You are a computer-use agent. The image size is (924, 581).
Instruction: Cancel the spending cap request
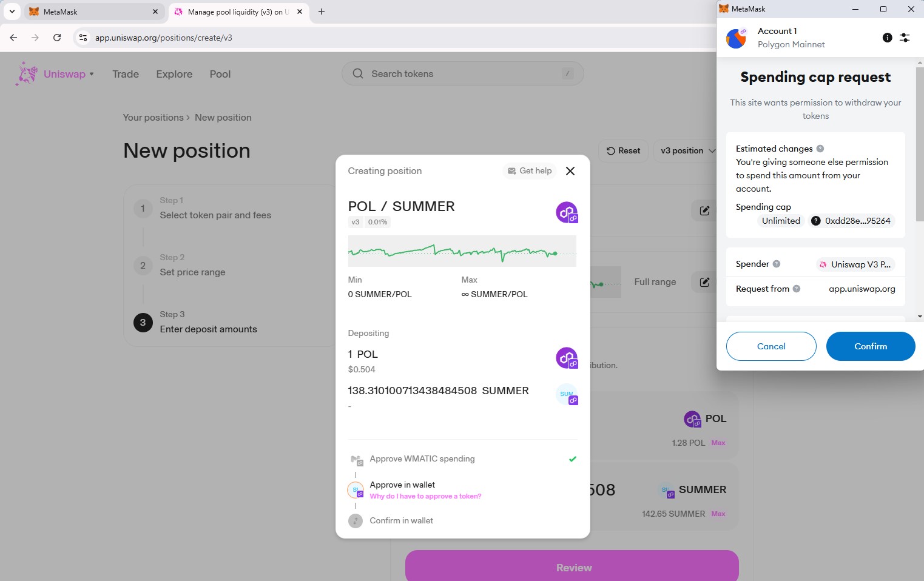[x=771, y=346]
